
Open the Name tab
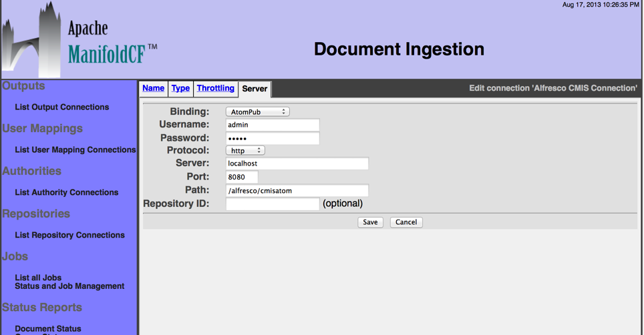[153, 88]
